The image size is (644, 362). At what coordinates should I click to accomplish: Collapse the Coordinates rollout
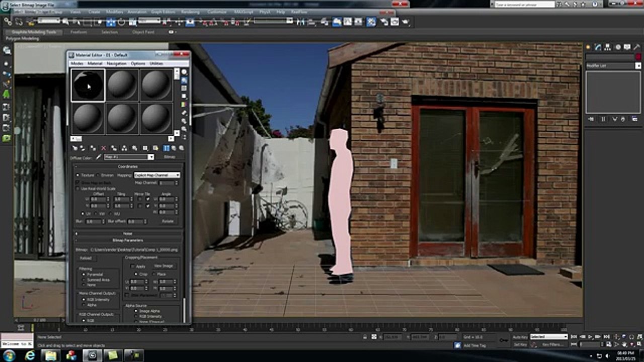coord(128,167)
